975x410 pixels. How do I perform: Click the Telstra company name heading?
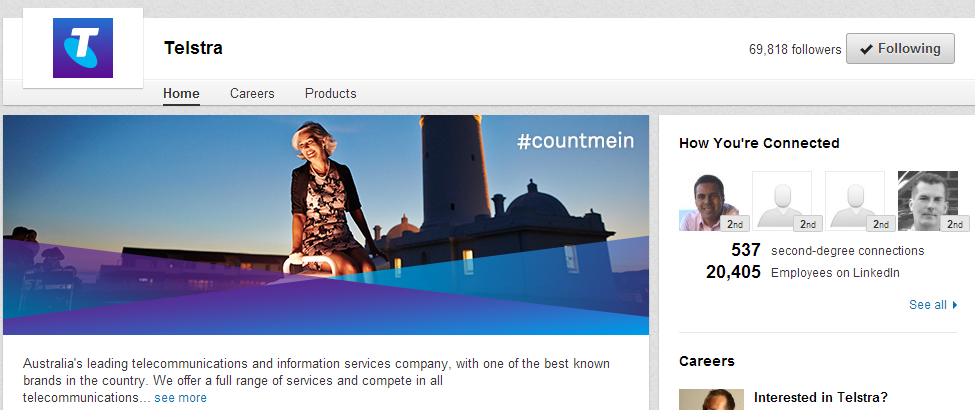[x=193, y=48]
